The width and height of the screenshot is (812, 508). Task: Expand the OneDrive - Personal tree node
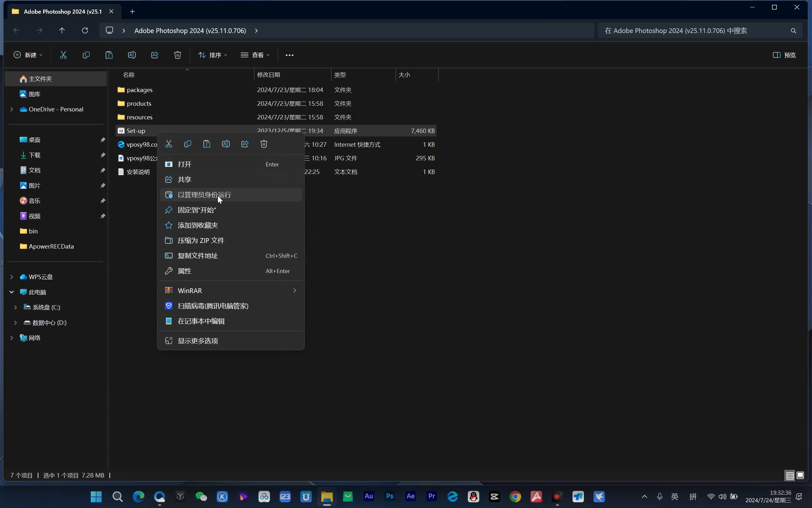point(12,110)
